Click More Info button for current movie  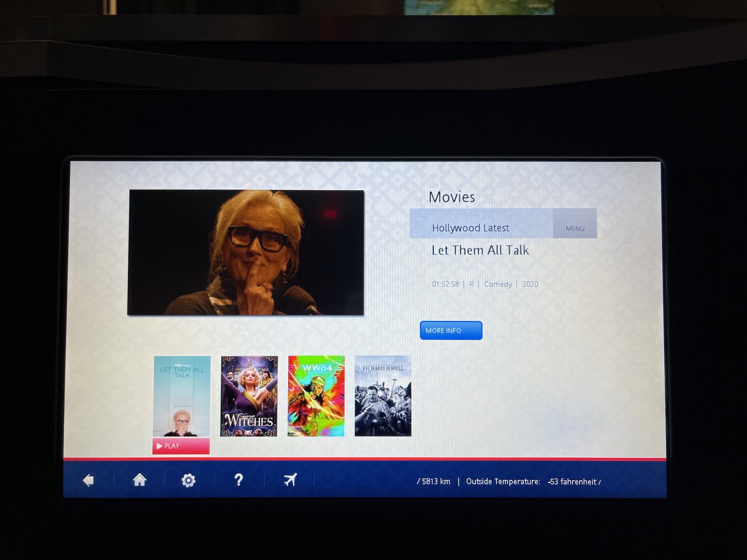point(449,329)
